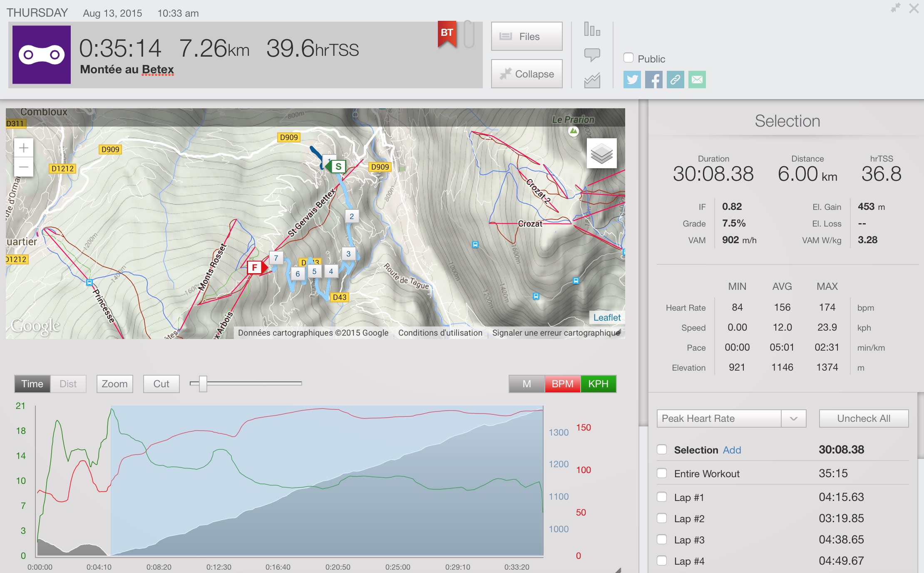Toggle the BPM graph channel
Viewport: 924px width, 573px height.
(x=562, y=384)
